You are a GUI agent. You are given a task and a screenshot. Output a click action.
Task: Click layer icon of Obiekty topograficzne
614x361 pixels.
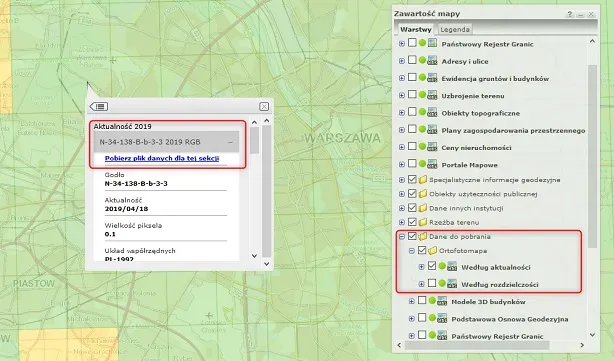(x=432, y=112)
